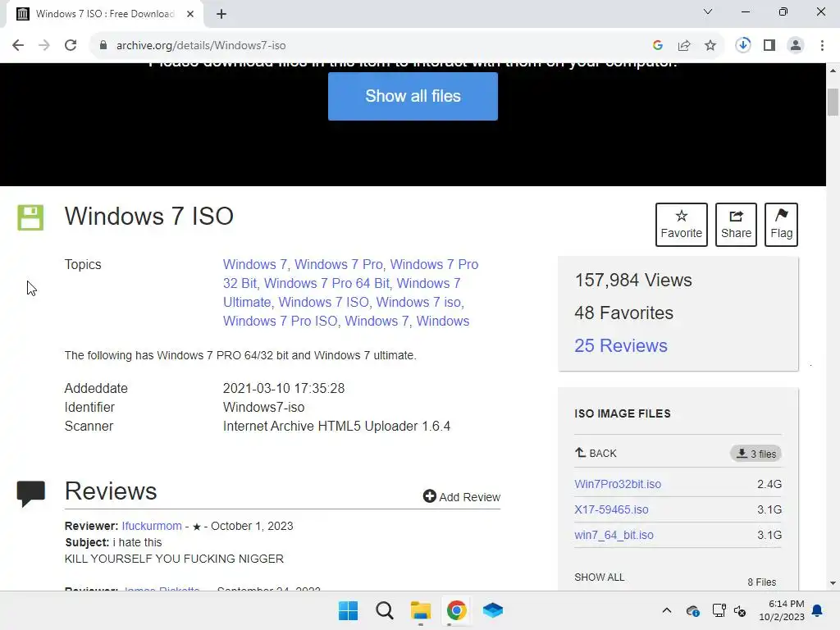Click the scrollbar down arrow
The height and width of the screenshot is (630, 840).
pos(833,583)
